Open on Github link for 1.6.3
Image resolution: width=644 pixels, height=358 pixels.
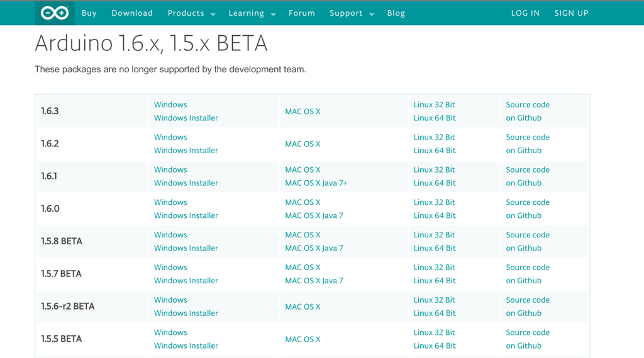point(524,117)
